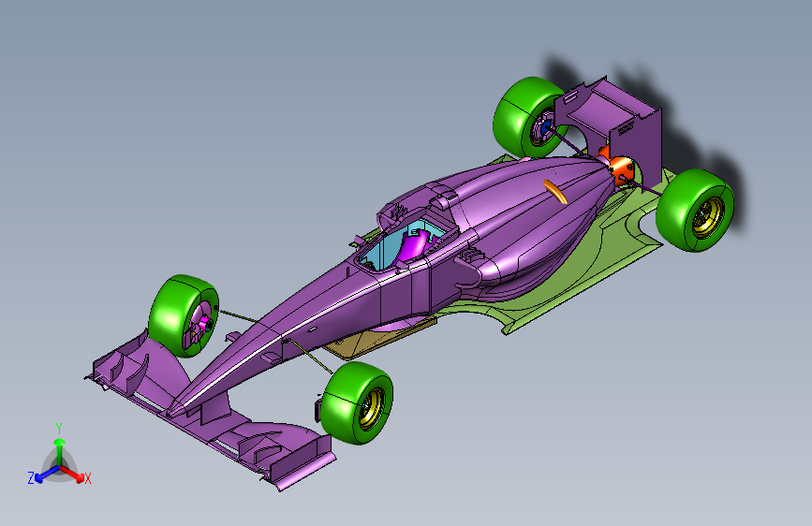Select the rear wheel showing the gold rim
Viewport: 812px width, 526px height.
tap(695, 210)
